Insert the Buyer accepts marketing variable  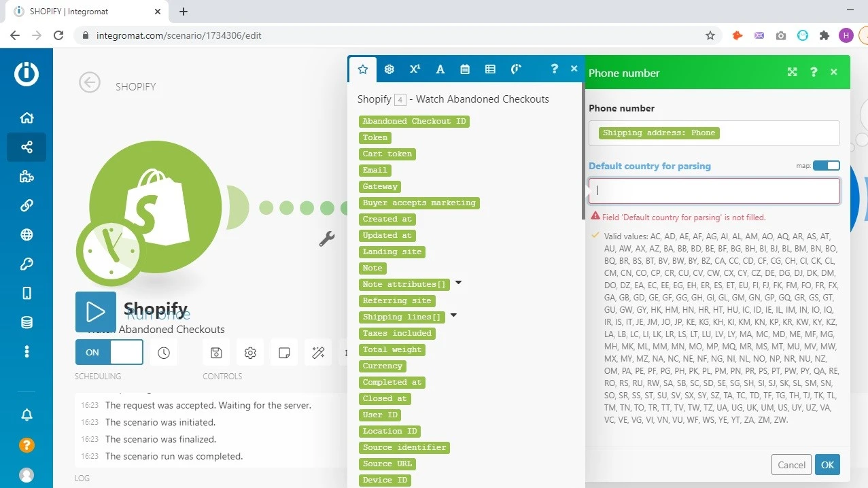coord(419,203)
